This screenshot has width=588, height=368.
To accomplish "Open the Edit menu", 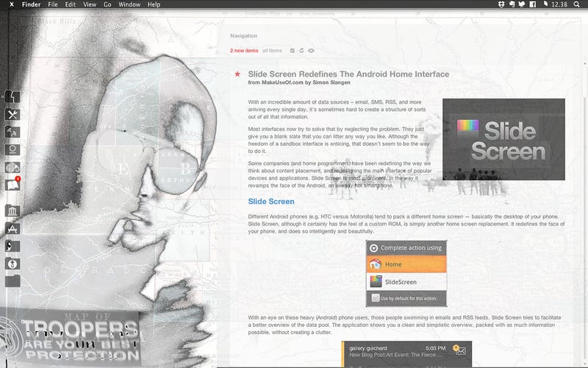I will [x=71, y=4].
